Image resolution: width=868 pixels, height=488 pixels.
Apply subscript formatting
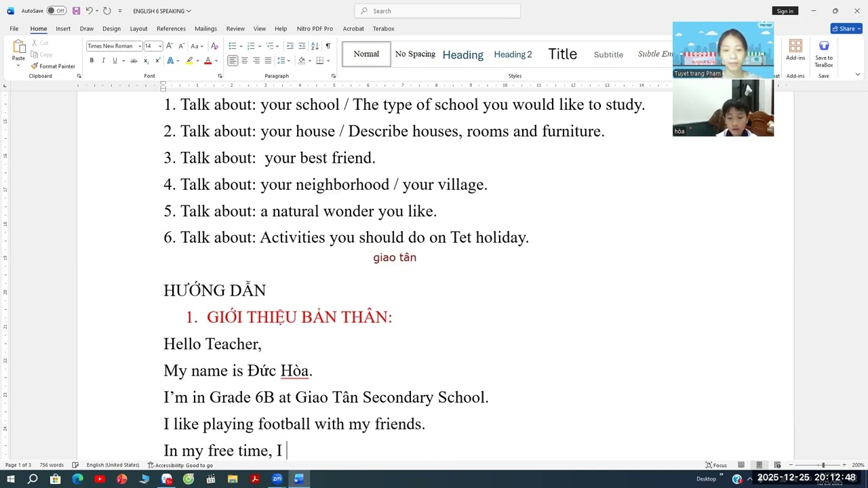[x=146, y=61]
